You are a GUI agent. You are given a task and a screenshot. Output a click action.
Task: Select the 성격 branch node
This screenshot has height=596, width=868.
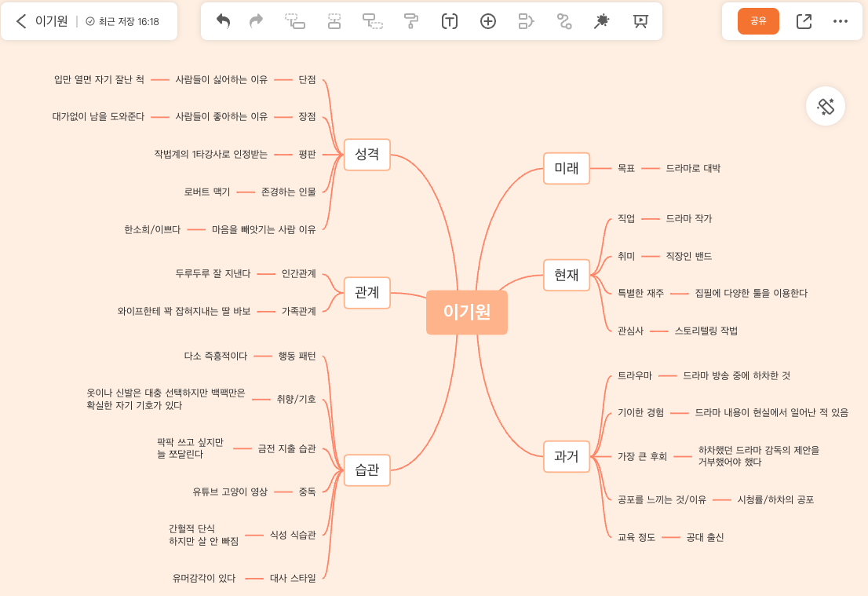coord(367,155)
